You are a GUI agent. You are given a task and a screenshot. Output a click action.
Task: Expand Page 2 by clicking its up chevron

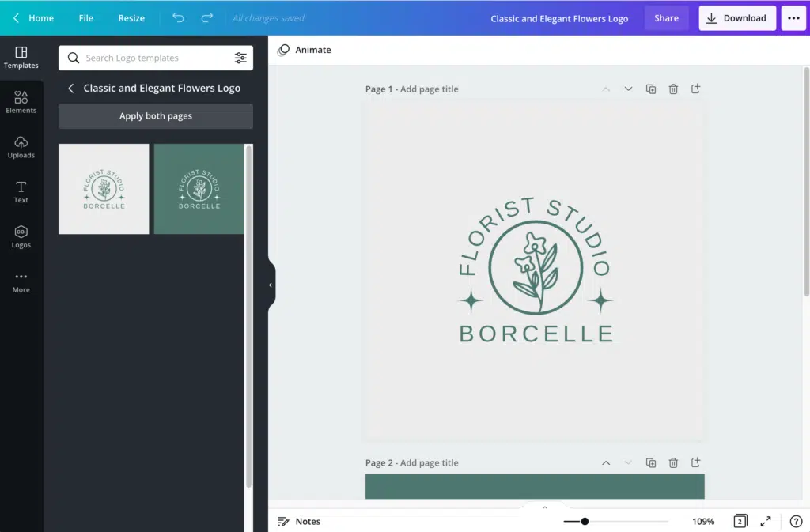coord(606,462)
